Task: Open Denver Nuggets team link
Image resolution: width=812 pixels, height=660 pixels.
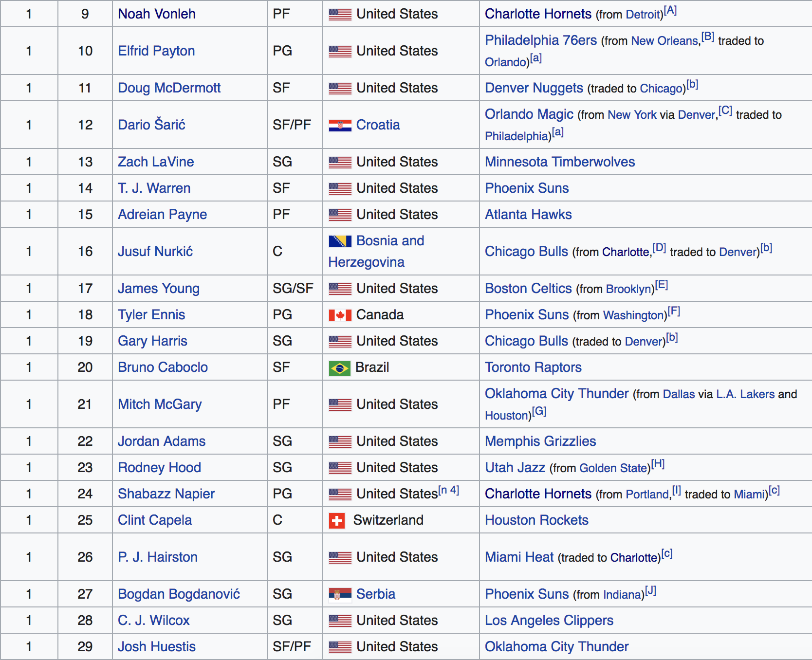Action: pos(534,88)
